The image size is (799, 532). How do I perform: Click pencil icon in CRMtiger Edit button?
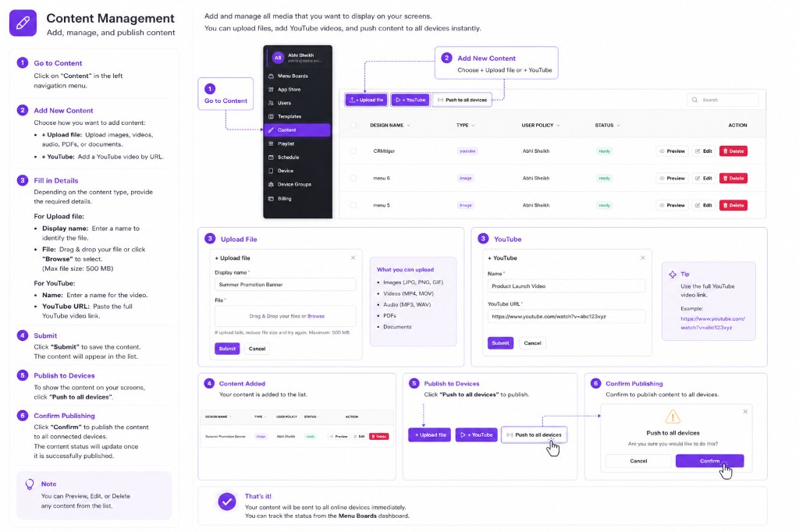pyautogui.click(x=698, y=151)
